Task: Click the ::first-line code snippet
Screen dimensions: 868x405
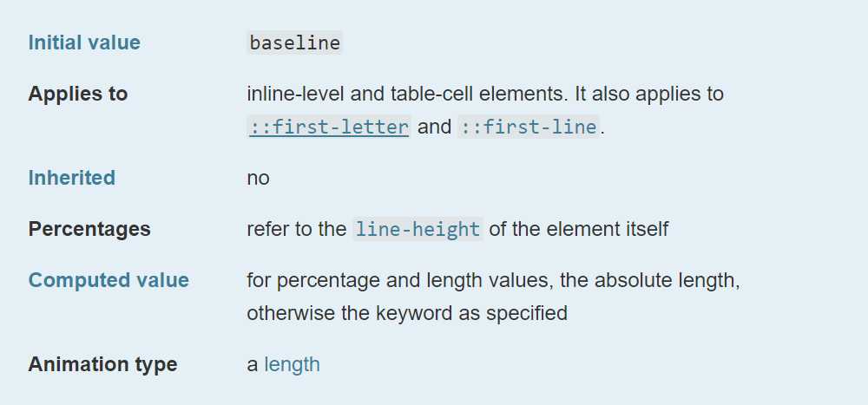Action: [x=528, y=127]
